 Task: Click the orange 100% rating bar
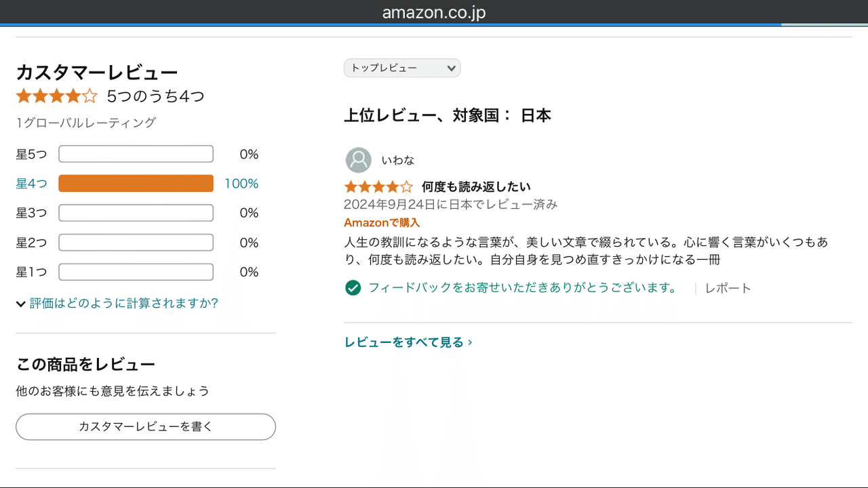click(x=135, y=183)
